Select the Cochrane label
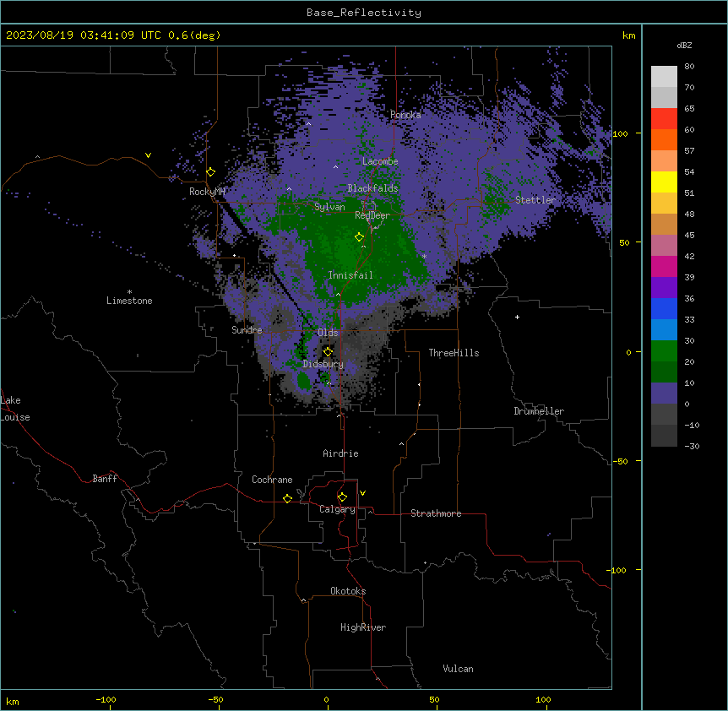 point(272,480)
